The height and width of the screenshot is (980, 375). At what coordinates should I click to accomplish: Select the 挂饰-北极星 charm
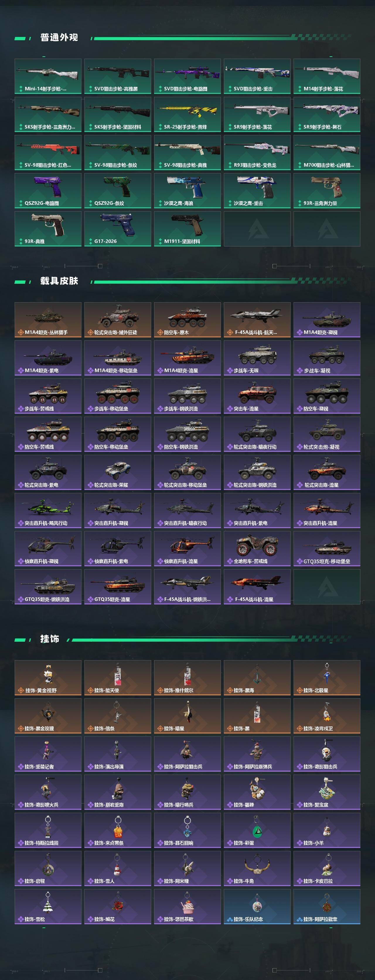pos(327,678)
